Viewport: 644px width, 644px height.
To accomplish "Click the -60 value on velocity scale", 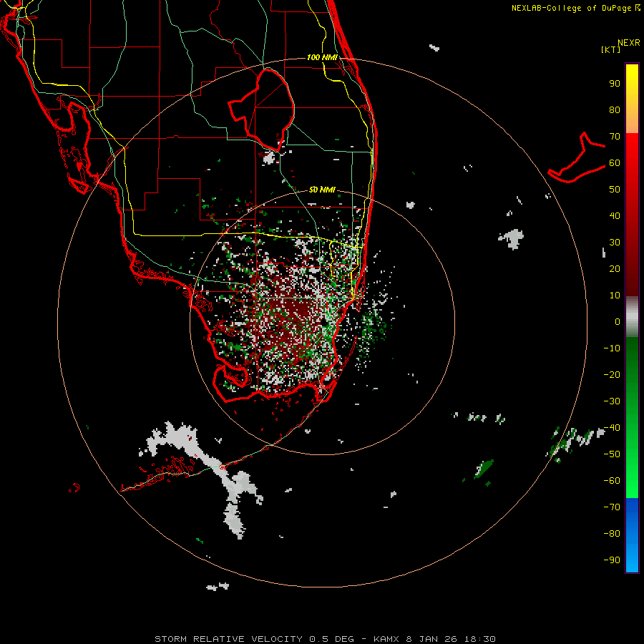I will [612, 481].
